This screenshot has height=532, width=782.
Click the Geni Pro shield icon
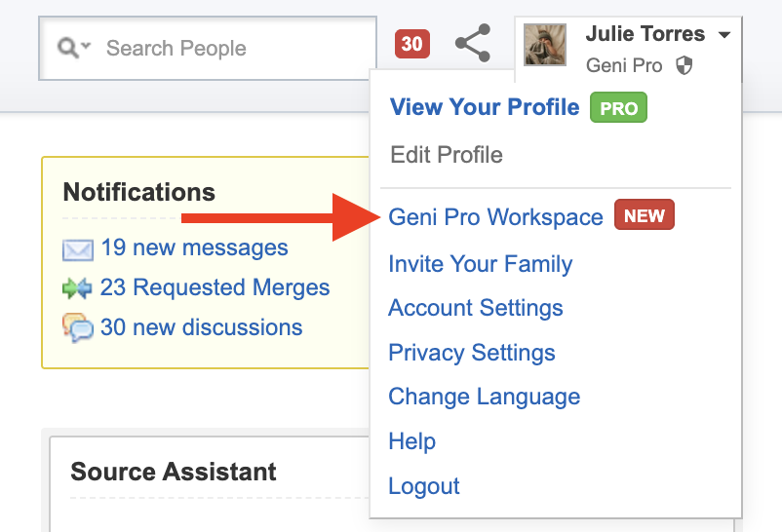(684, 66)
